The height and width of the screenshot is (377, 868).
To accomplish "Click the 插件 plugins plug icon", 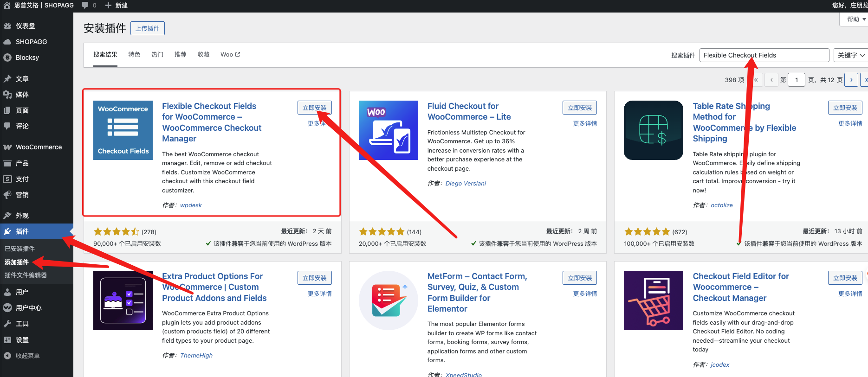I will click(7, 231).
